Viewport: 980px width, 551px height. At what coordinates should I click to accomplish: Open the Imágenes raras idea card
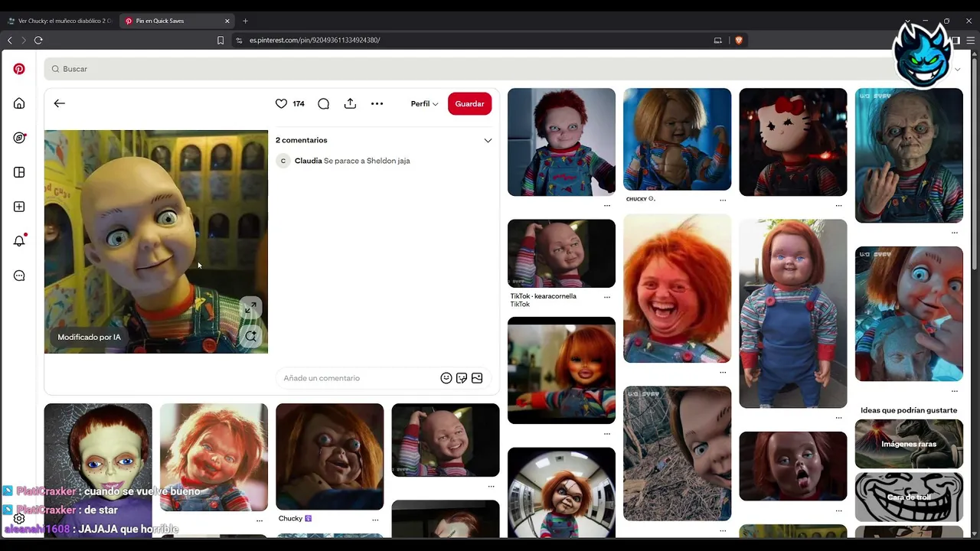tap(909, 444)
